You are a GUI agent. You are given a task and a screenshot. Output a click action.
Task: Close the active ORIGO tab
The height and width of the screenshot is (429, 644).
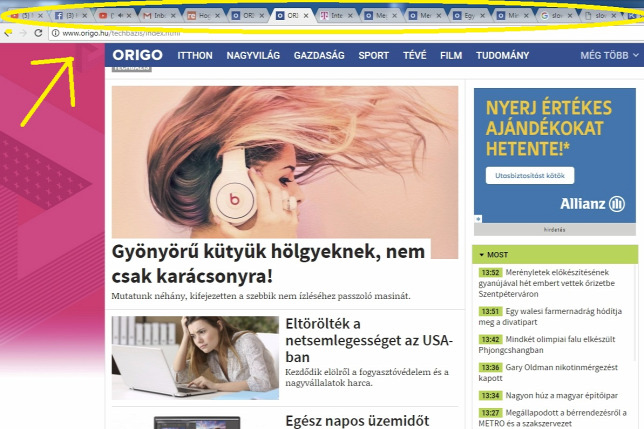306,15
